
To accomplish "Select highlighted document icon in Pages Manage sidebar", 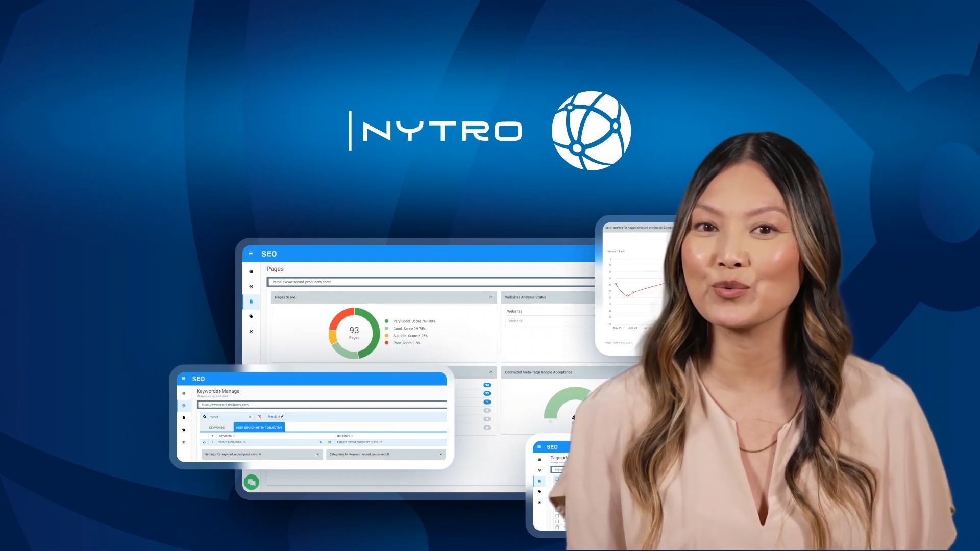I will pyautogui.click(x=539, y=481).
